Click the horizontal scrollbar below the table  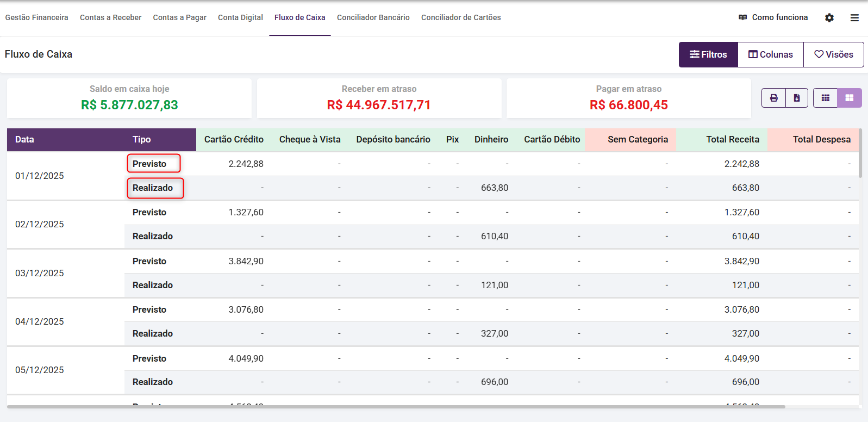(396, 407)
